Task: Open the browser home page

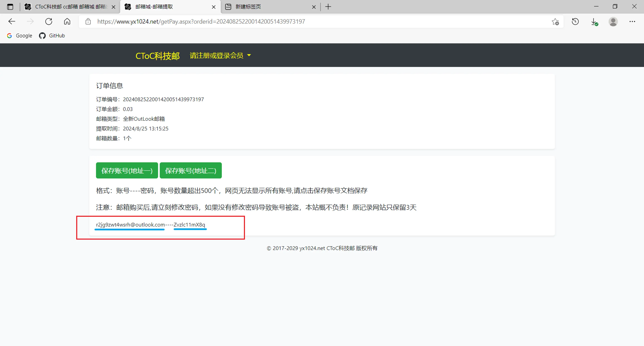Action: click(x=67, y=21)
